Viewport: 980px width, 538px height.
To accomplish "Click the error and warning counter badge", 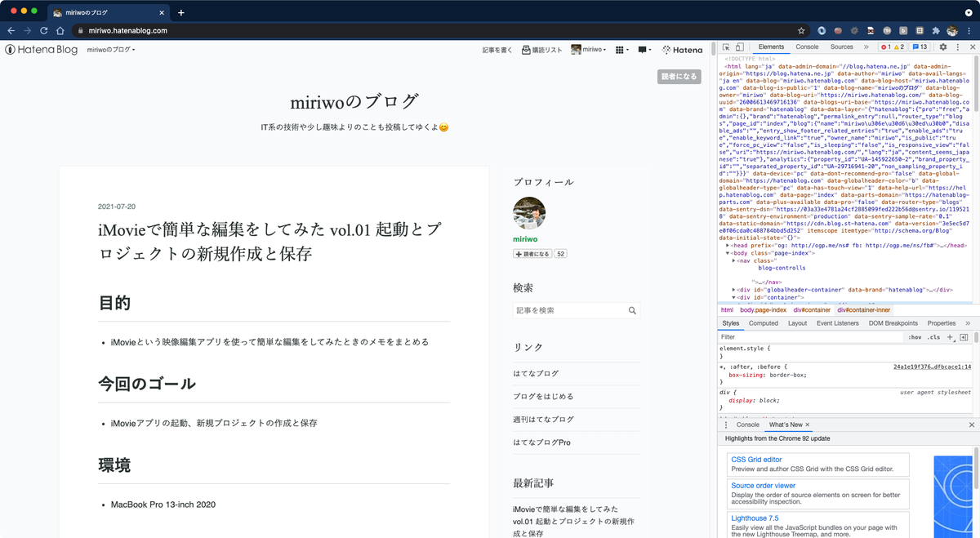I will [x=892, y=47].
